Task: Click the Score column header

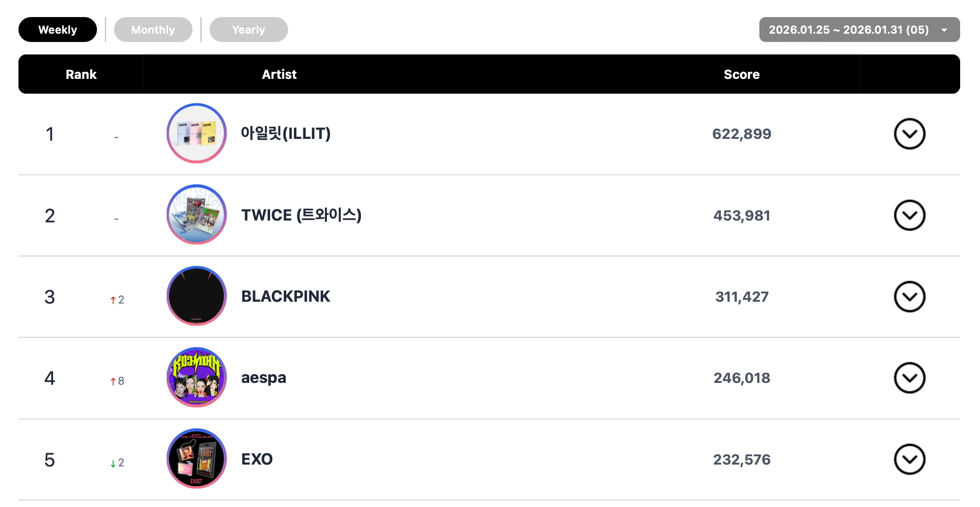Action: click(x=741, y=74)
